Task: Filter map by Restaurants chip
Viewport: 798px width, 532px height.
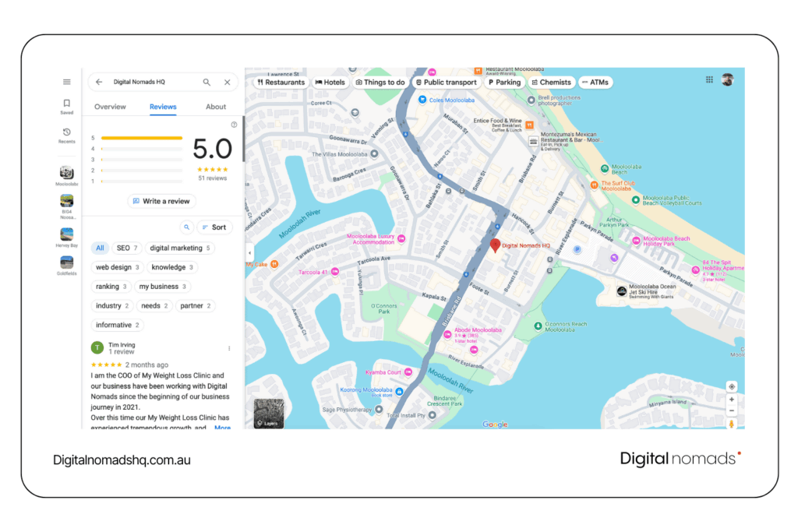Action: pos(281,83)
